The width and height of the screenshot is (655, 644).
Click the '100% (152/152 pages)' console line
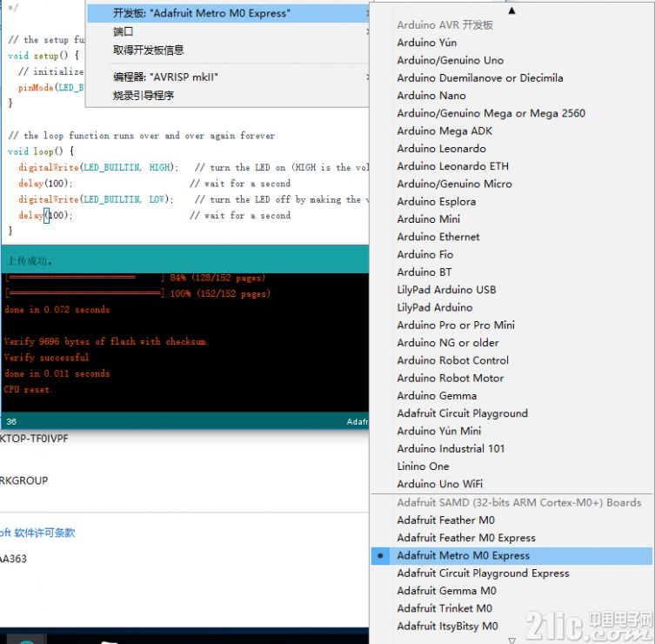click(137, 293)
